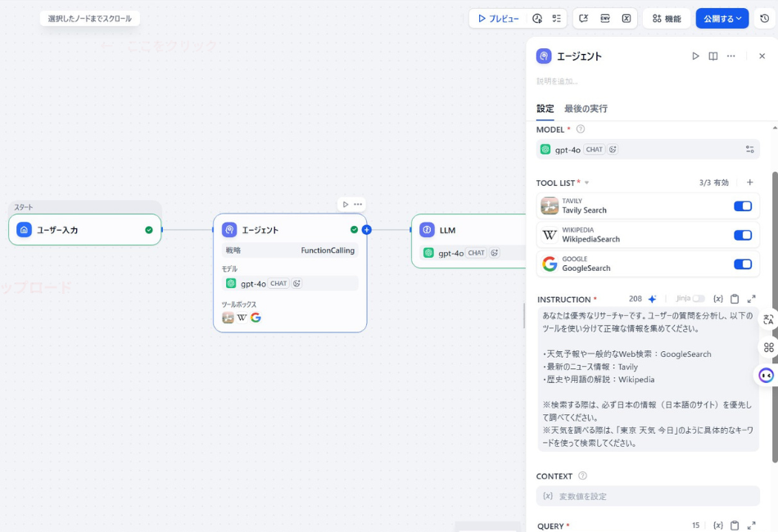
Task: Switch INSTRUCTION to Jinja mode
Action: [x=698, y=299]
